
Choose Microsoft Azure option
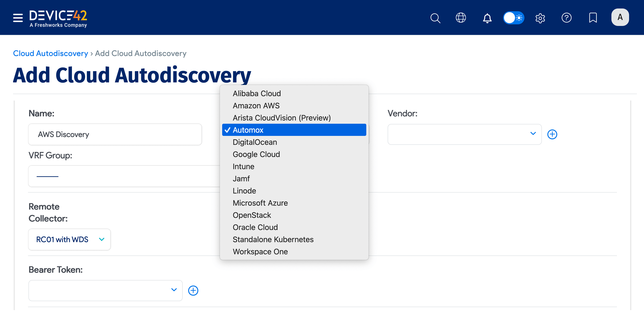[260, 203]
